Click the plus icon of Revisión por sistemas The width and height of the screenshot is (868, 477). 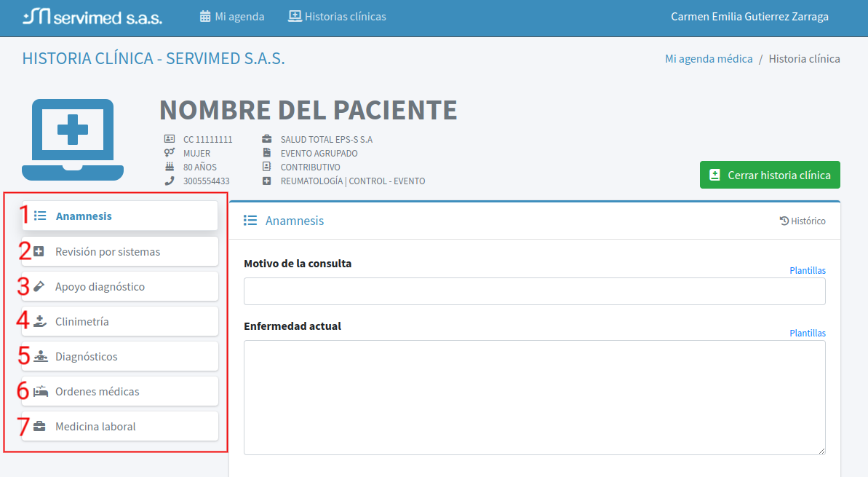pos(39,251)
